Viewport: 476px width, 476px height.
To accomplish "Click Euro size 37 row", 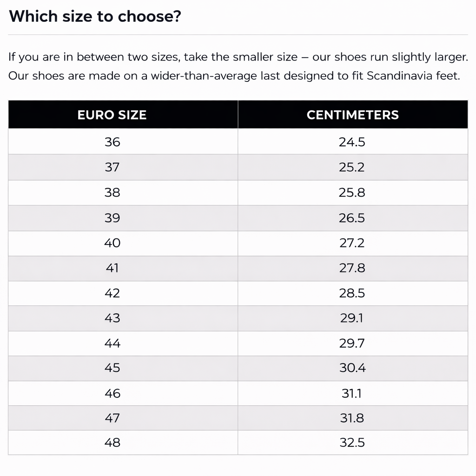I will (112, 167).
